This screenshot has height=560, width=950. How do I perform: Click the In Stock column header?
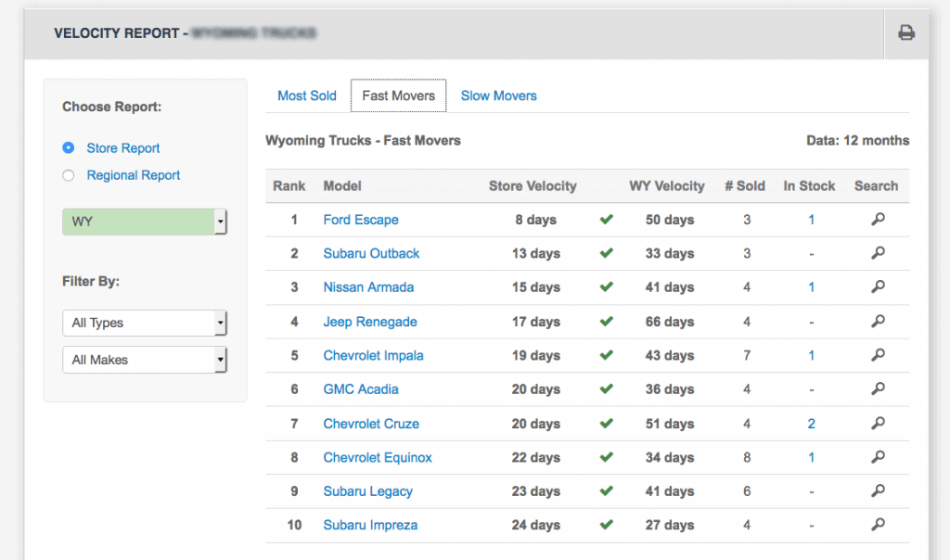[x=809, y=185]
